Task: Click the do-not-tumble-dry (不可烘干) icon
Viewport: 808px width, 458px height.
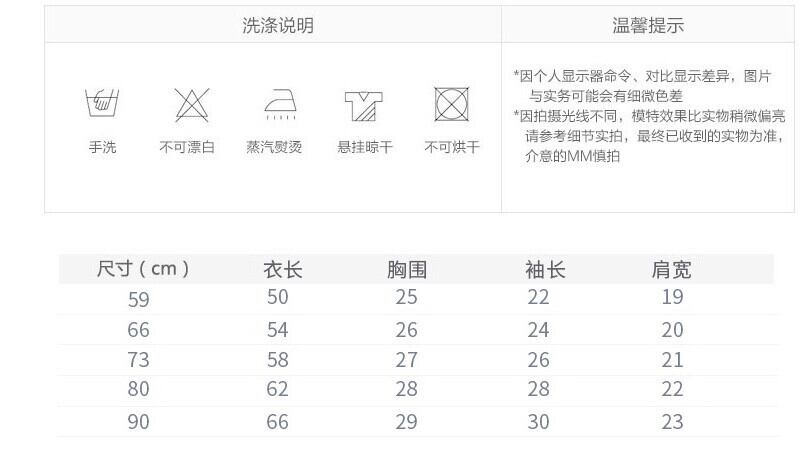Action: (x=452, y=103)
